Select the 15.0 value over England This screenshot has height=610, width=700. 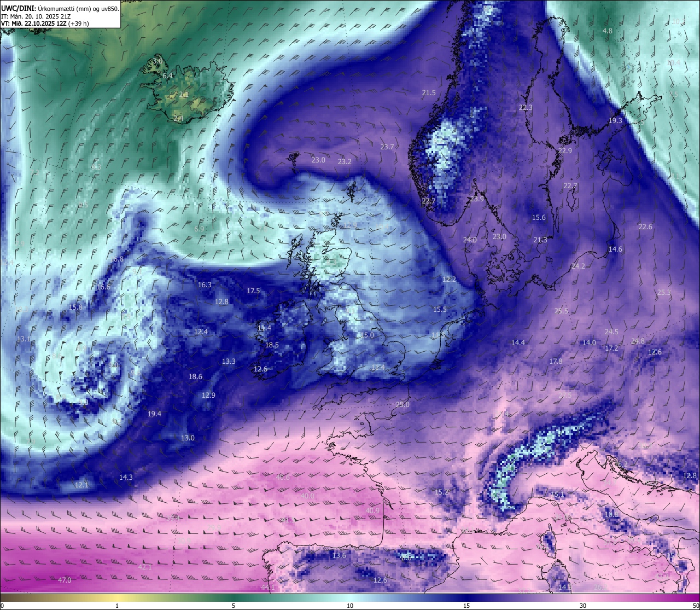pyautogui.click(x=367, y=335)
